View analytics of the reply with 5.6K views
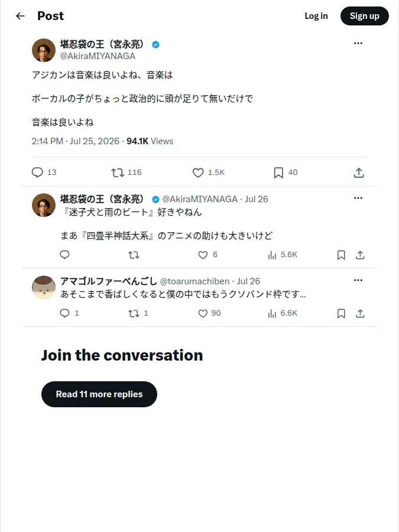Viewport: 399px width, 532px height. click(283, 255)
